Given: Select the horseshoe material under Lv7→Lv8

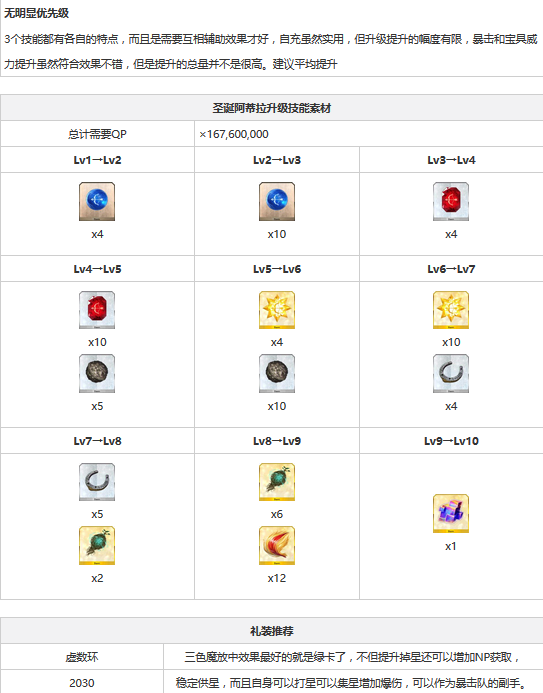Looking at the screenshot, I should pyautogui.click(x=97, y=482).
